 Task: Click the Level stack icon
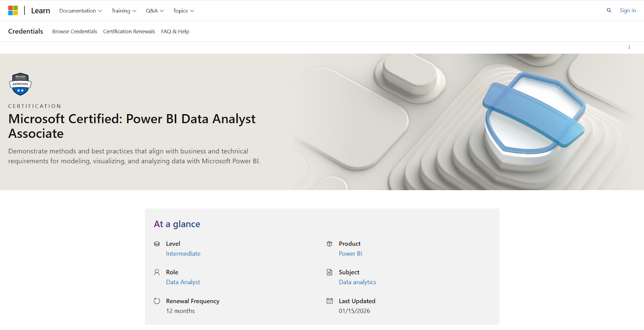click(x=157, y=244)
